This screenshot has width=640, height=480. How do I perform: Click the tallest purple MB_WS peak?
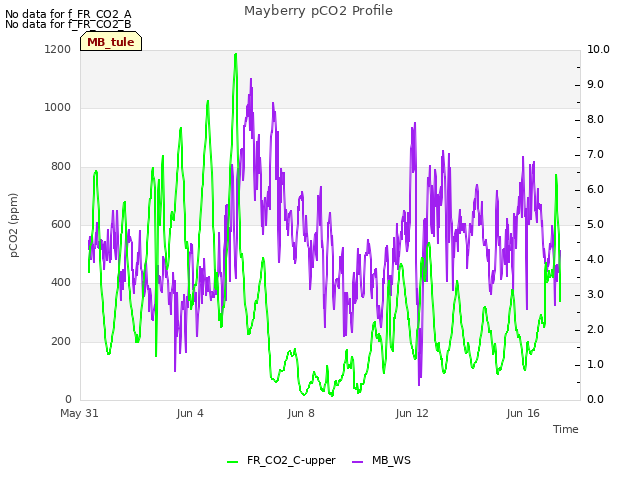pos(251,80)
